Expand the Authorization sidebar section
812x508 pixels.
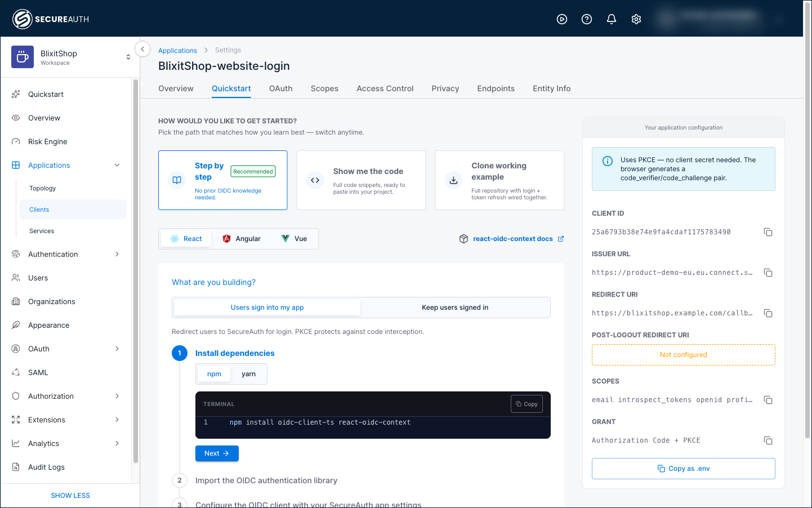[117, 396]
